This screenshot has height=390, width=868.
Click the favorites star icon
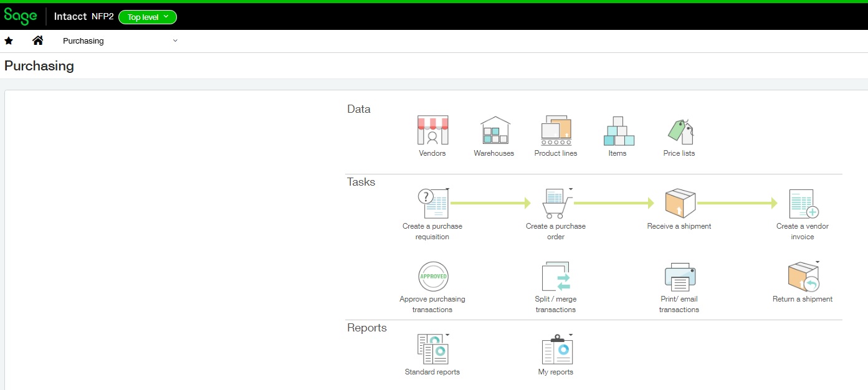pyautogui.click(x=8, y=40)
